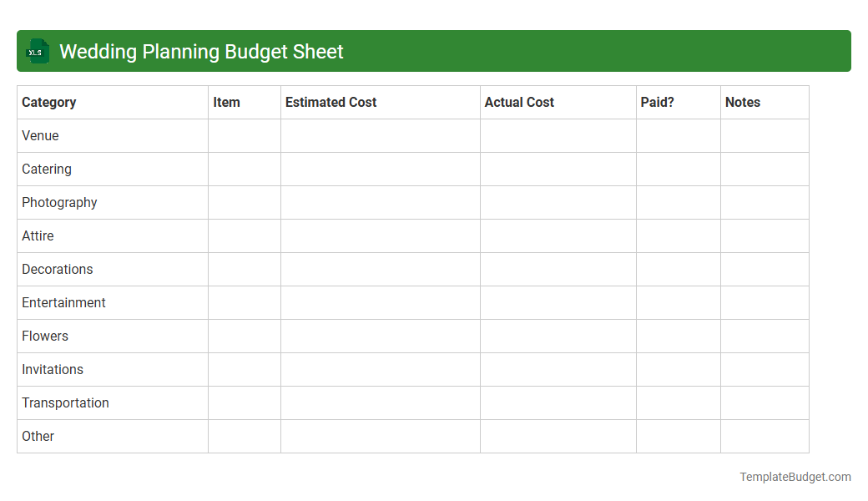Click the Transportation category label
Image resolution: width=868 pixels, height=501 pixels.
pyautogui.click(x=65, y=402)
